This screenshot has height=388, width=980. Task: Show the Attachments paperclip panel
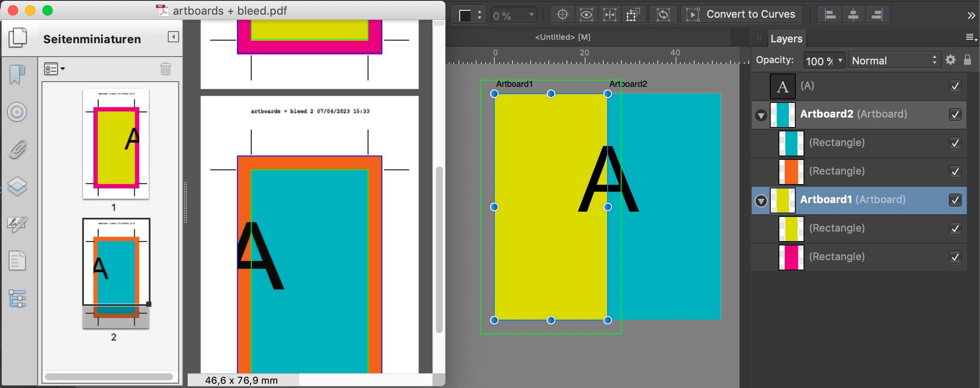17,149
